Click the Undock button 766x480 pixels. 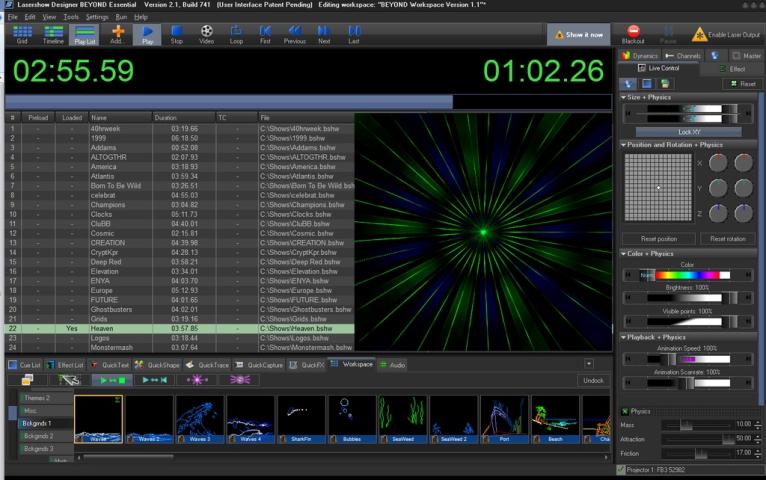point(593,380)
